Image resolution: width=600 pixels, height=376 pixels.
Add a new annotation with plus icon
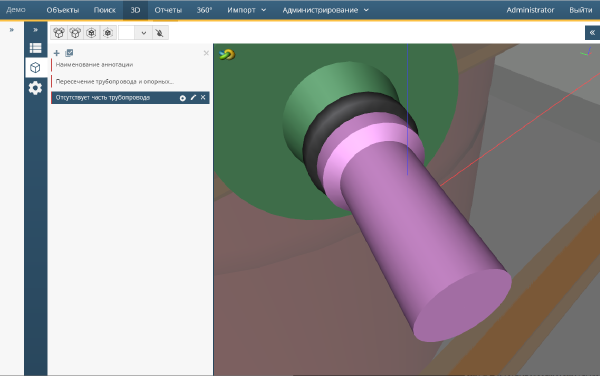pyautogui.click(x=57, y=53)
